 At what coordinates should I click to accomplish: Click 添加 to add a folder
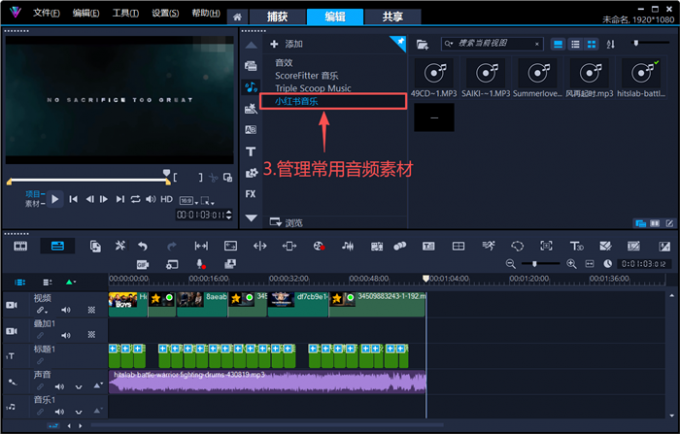point(286,44)
